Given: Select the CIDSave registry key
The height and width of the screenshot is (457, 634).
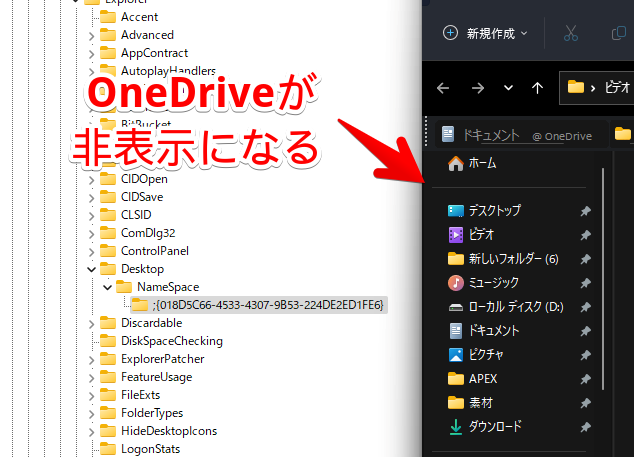Looking at the screenshot, I should click(142, 197).
